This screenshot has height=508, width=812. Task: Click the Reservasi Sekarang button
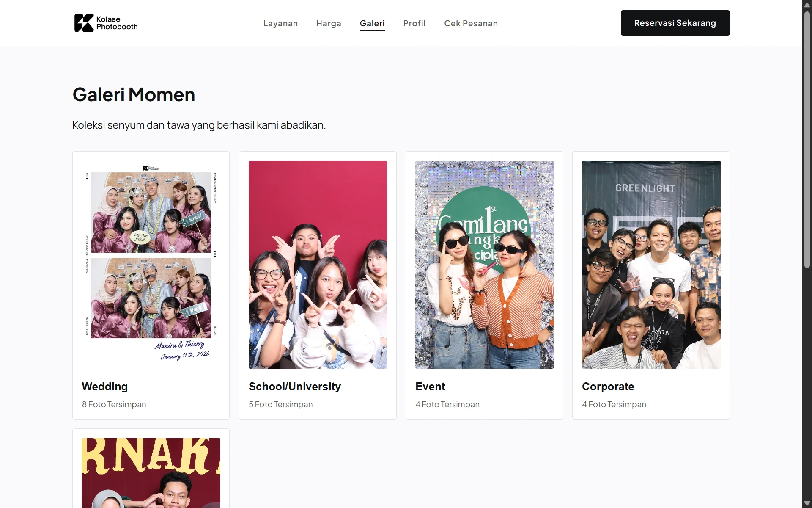pyautogui.click(x=675, y=23)
